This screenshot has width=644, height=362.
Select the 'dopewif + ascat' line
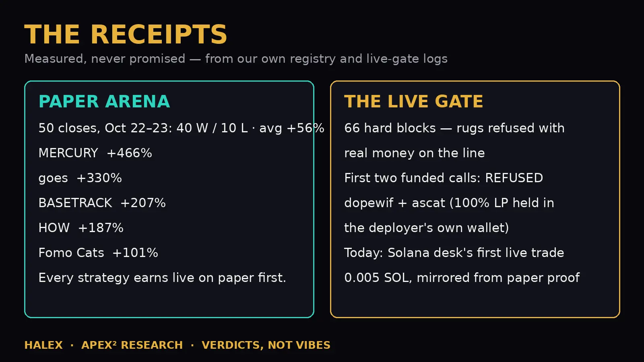click(449, 203)
